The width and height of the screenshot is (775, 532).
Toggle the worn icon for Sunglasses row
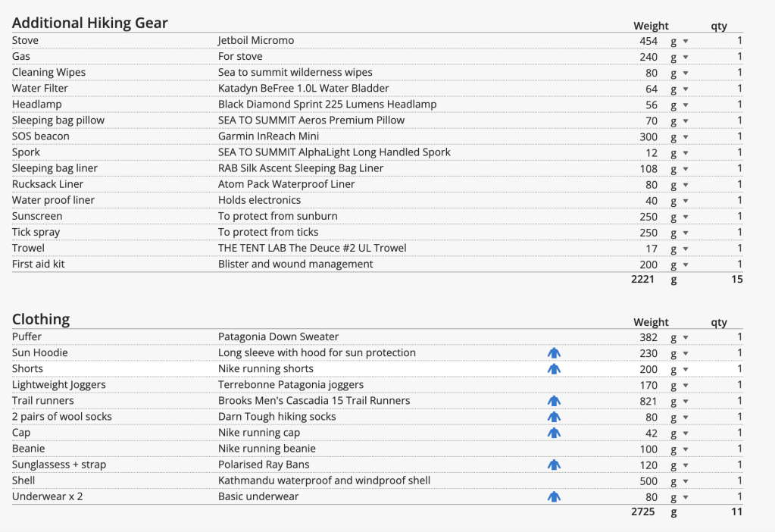coord(554,465)
